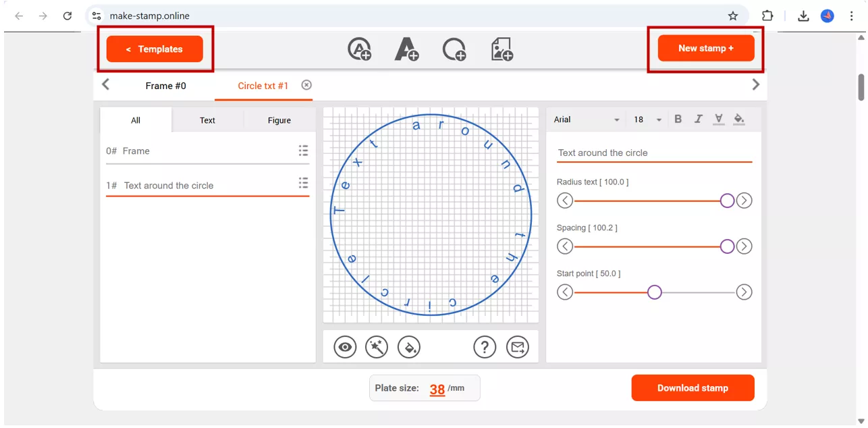The width and height of the screenshot is (868, 428).
Task: Open the font size dropdown
Action: coord(646,119)
